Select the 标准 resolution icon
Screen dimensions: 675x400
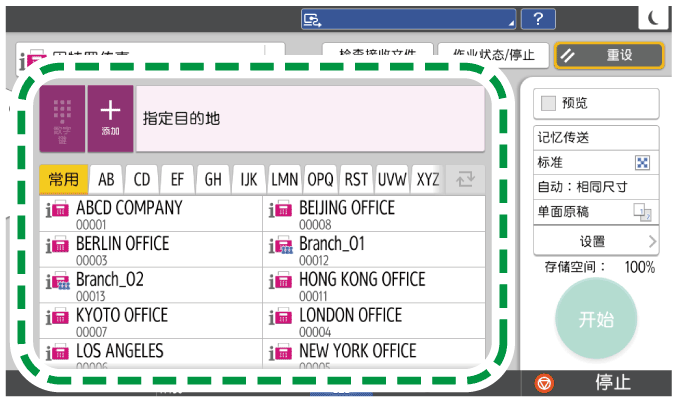click(643, 162)
